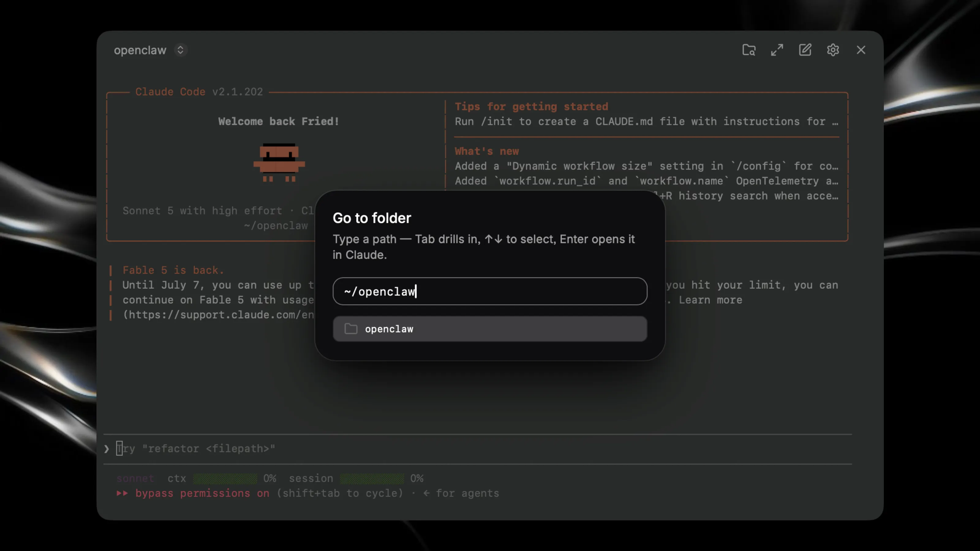980x551 pixels.
Task: Expand the openclaw project switcher chevrons
Action: [x=181, y=50]
